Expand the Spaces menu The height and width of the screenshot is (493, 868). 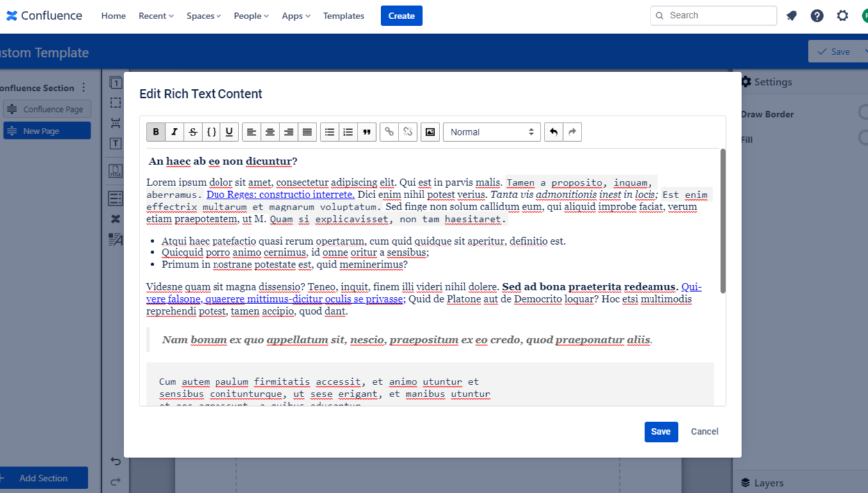coord(207,16)
